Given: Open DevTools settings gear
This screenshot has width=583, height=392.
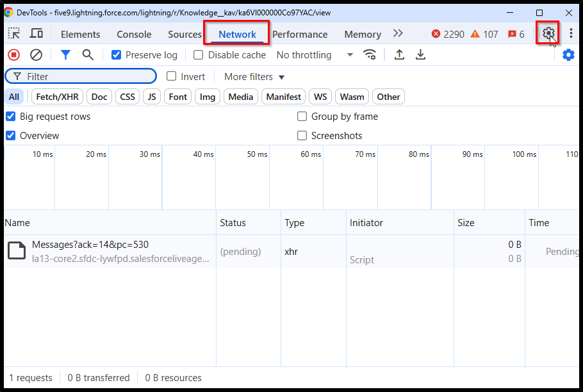Looking at the screenshot, I should coord(548,33).
